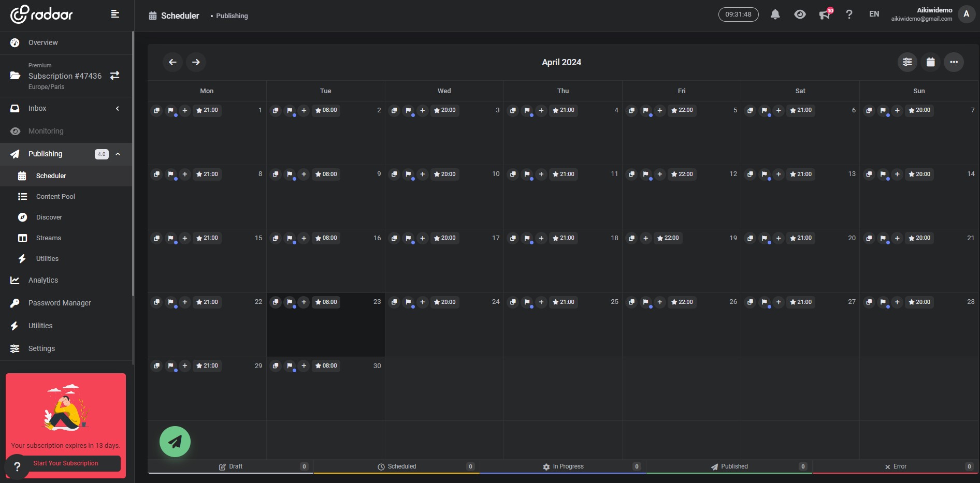Image resolution: width=980 pixels, height=483 pixels.
Task: Open Streams submenu item
Action: pos(66,238)
